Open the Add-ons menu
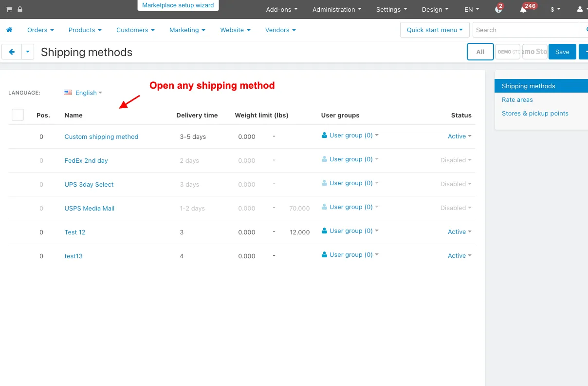Screen dimensions: 588x386 (282, 9)
